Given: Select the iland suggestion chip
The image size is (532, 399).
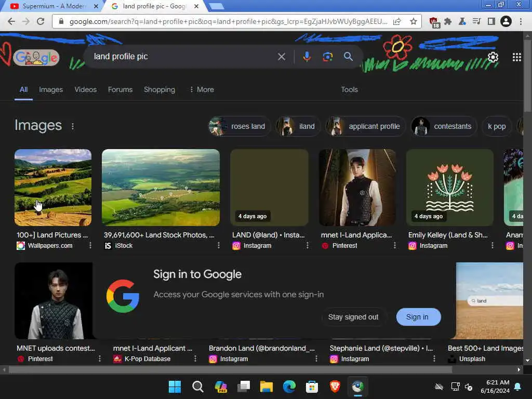Looking at the screenshot, I should click(298, 126).
